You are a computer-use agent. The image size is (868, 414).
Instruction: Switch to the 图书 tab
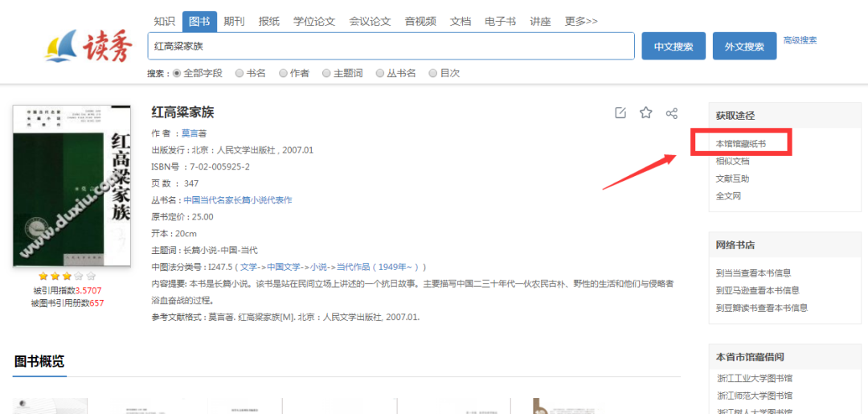199,22
